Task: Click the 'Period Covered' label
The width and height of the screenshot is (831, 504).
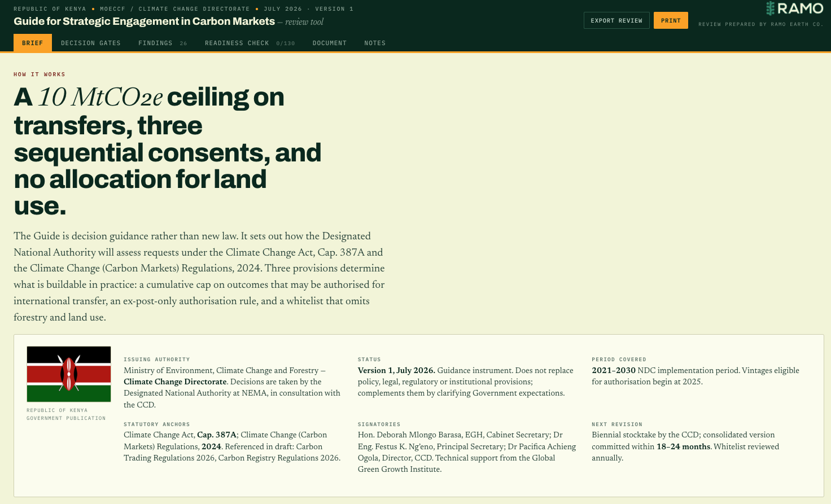Action: 619,360
